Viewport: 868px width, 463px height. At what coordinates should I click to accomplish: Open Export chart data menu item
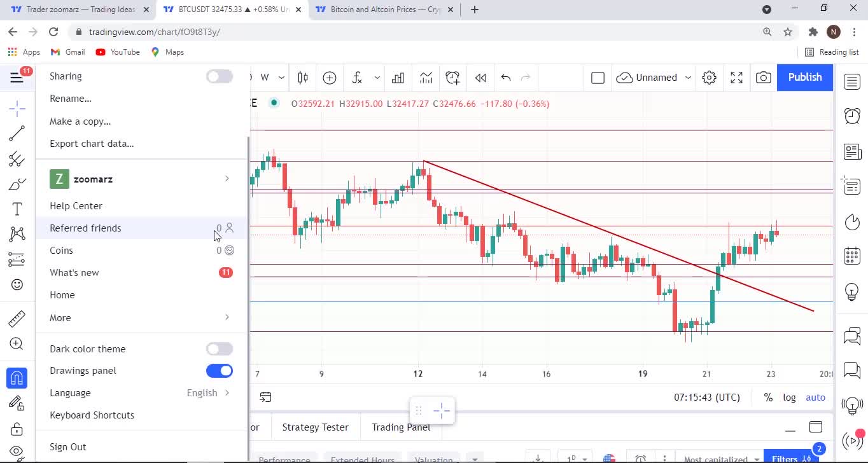[92, 144]
